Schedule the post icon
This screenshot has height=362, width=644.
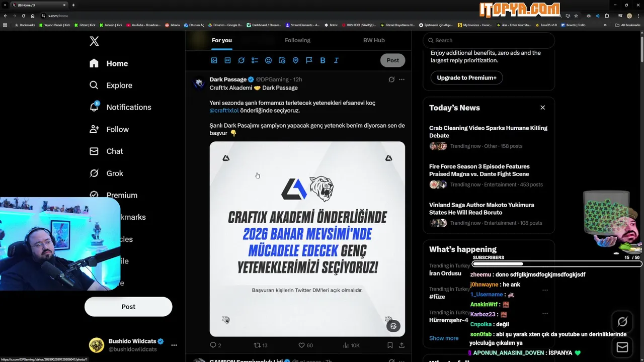click(282, 60)
